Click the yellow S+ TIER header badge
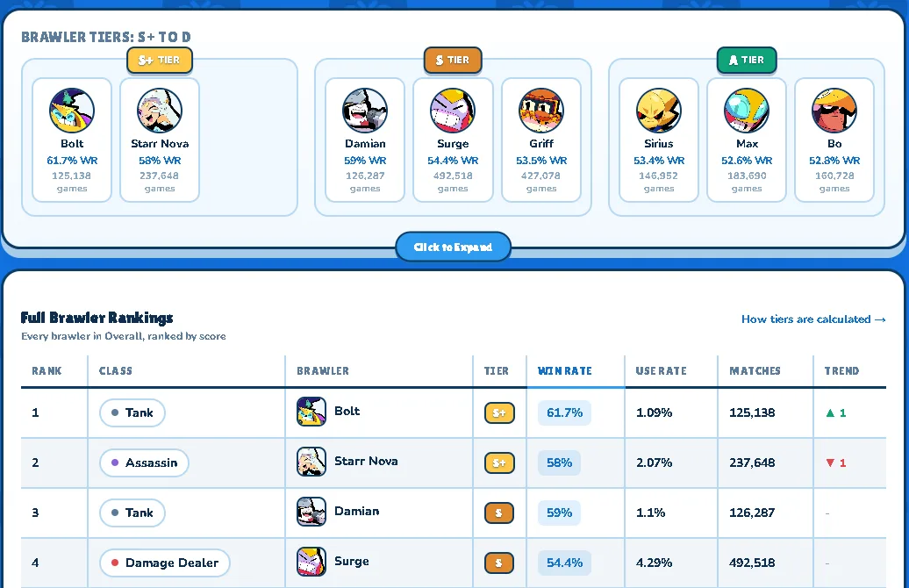The width and height of the screenshot is (909, 588). pyautogui.click(x=160, y=61)
